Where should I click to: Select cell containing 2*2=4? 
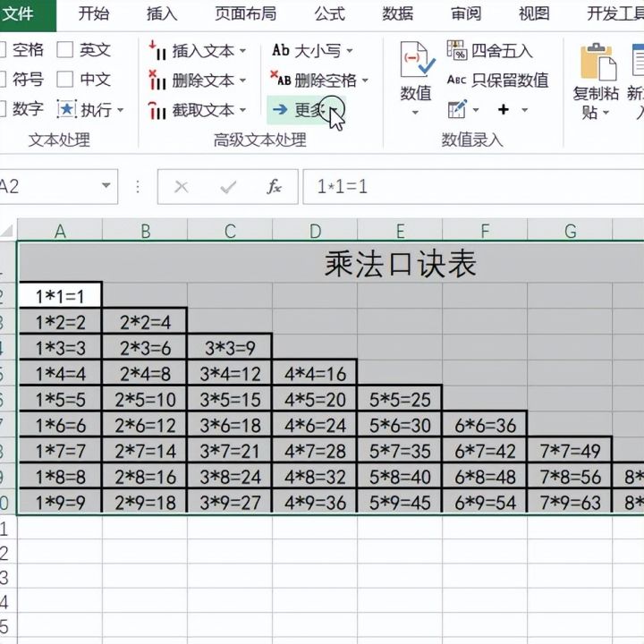tap(145, 322)
